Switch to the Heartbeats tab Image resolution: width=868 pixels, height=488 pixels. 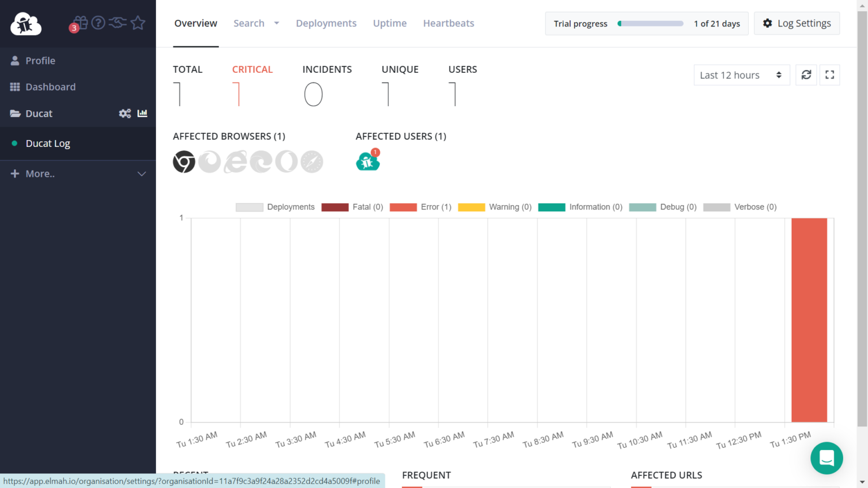point(449,23)
